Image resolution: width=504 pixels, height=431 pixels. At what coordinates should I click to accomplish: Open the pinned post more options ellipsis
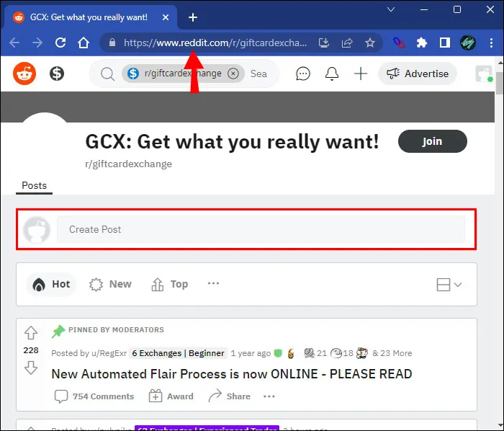[x=269, y=396]
